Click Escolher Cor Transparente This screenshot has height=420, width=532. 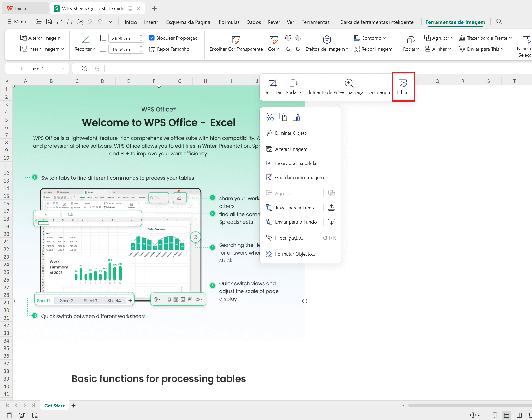(236, 44)
